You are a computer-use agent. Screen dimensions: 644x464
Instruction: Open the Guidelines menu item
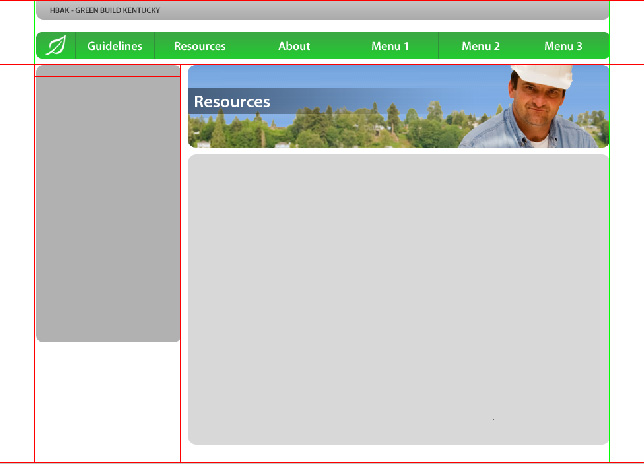click(115, 46)
